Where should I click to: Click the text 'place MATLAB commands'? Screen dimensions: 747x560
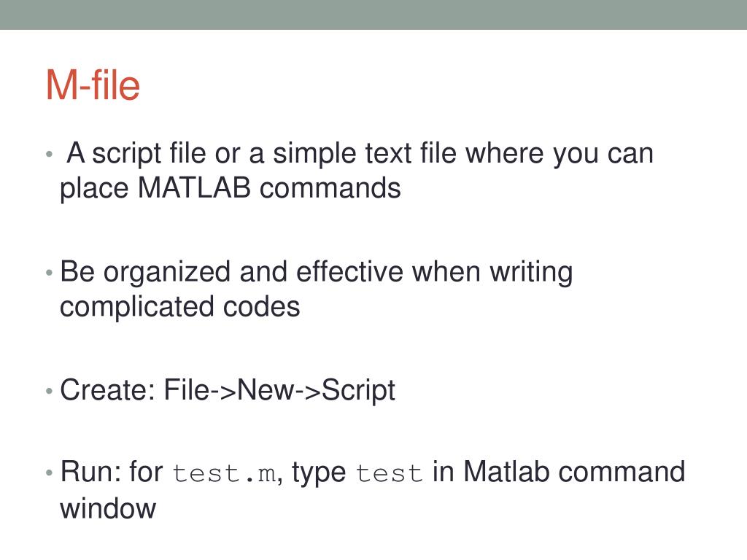pyautogui.click(x=230, y=189)
